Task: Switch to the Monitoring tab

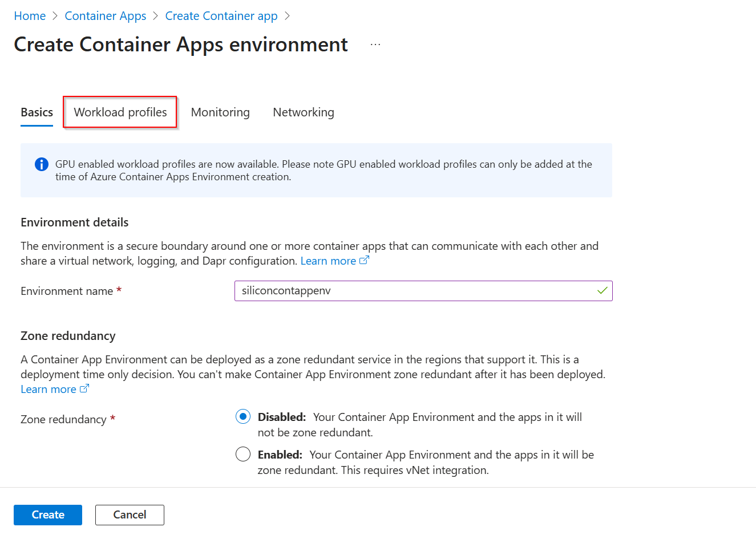Action: point(220,112)
